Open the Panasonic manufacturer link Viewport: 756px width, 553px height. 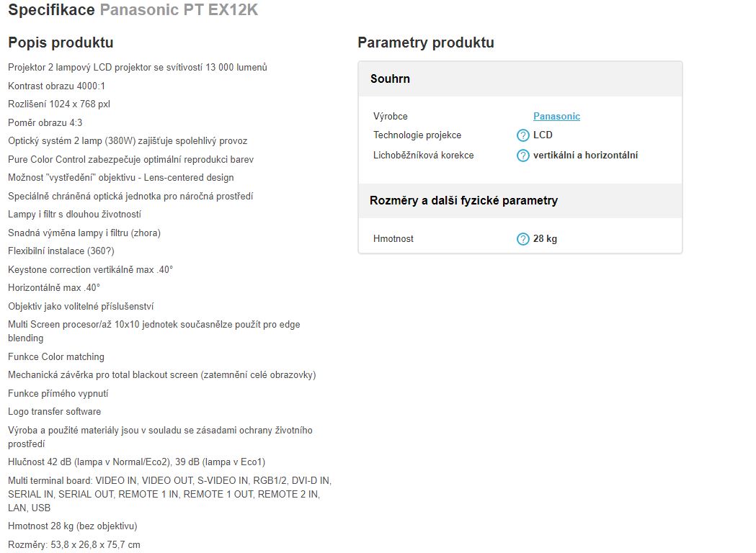[x=556, y=116]
